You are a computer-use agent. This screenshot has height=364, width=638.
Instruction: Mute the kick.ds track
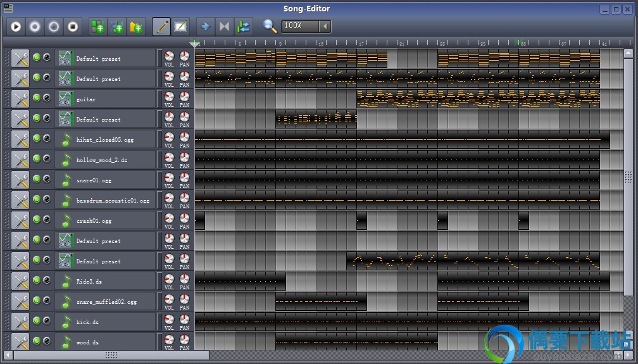click(x=37, y=321)
